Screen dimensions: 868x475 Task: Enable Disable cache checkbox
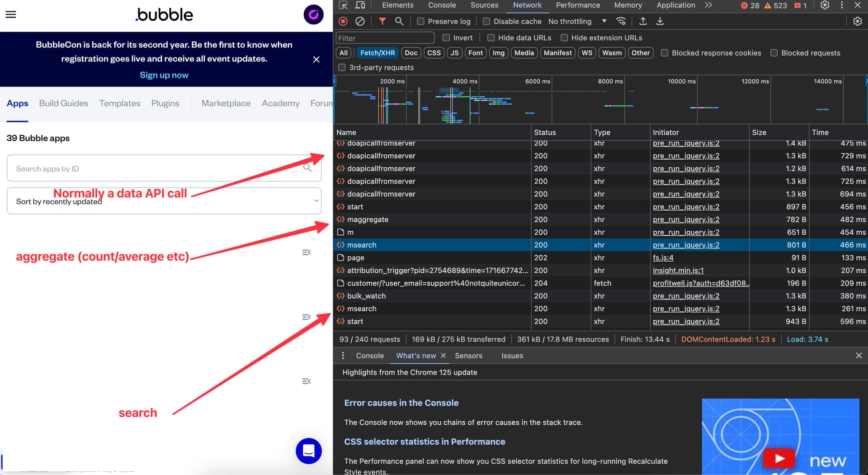(486, 21)
